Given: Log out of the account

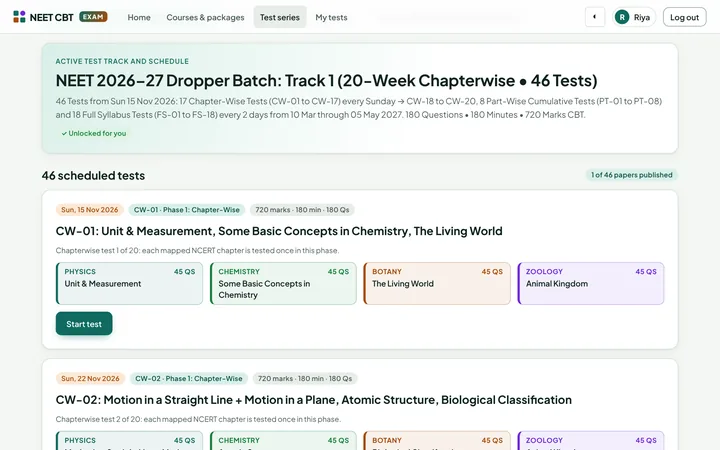Looking at the screenshot, I should 684,17.
